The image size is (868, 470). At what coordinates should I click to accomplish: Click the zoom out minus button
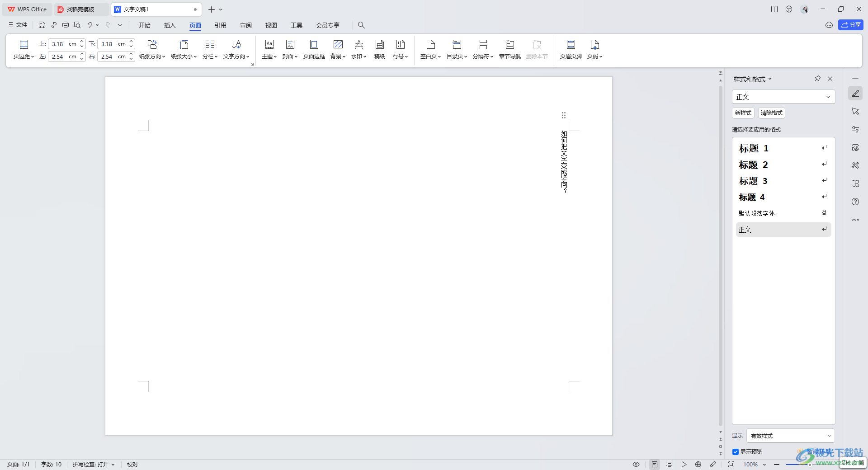pyautogui.click(x=777, y=464)
